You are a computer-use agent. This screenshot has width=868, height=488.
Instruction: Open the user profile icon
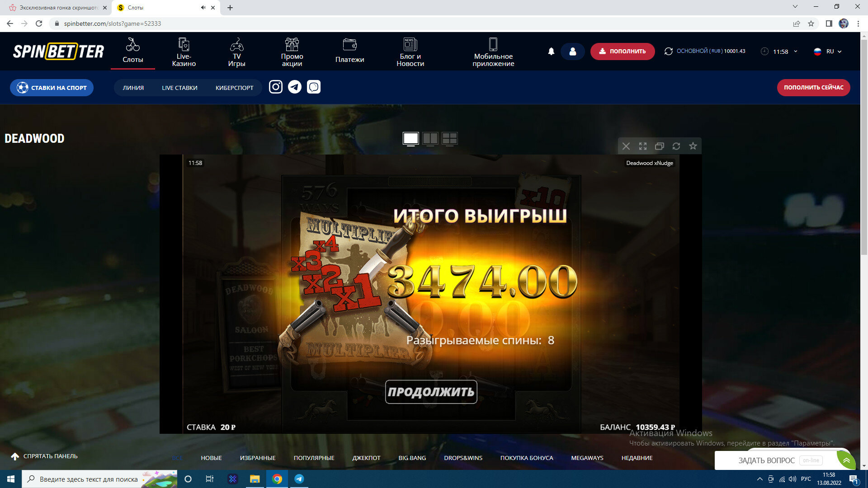[572, 52]
